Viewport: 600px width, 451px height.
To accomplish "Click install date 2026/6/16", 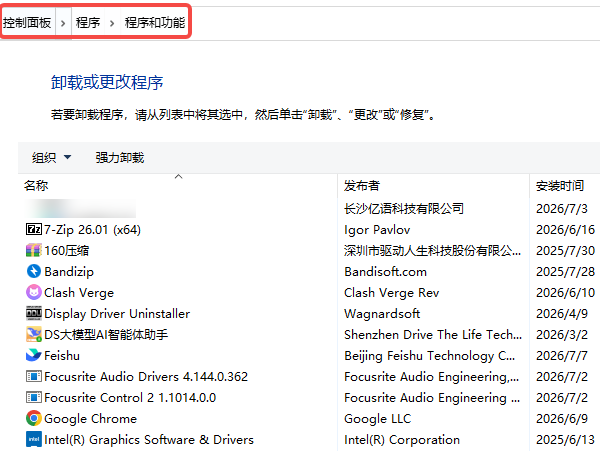I will click(x=566, y=230).
